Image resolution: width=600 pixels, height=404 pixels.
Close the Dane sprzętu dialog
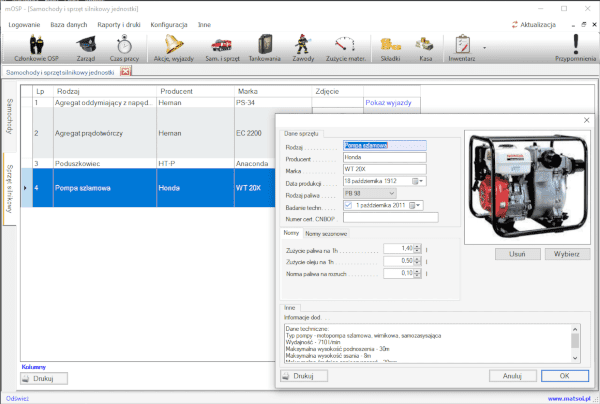tap(586, 120)
